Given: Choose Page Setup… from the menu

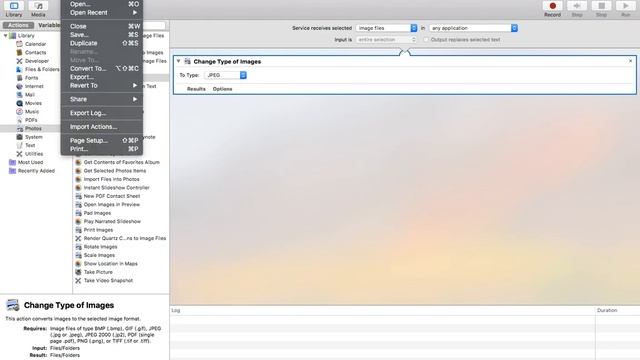Looking at the screenshot, I should coord(102,140).
